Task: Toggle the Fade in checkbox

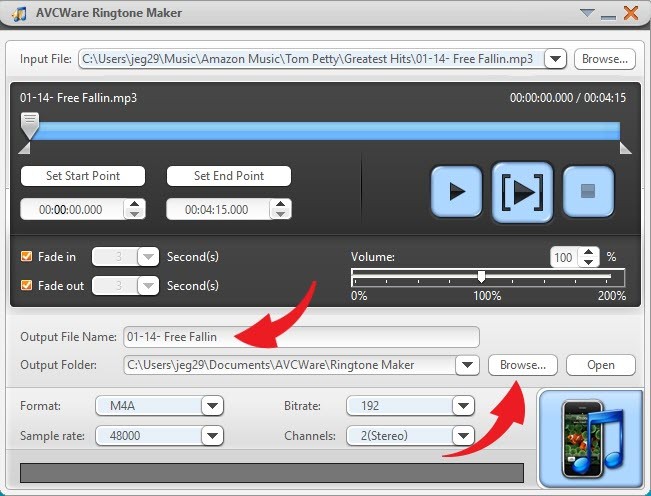Action: 27,256
